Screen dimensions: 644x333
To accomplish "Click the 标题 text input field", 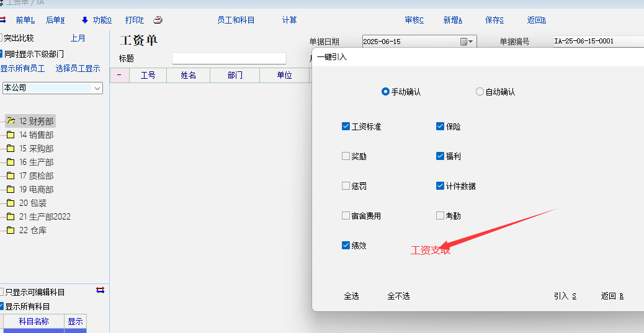I will point(229,58).
